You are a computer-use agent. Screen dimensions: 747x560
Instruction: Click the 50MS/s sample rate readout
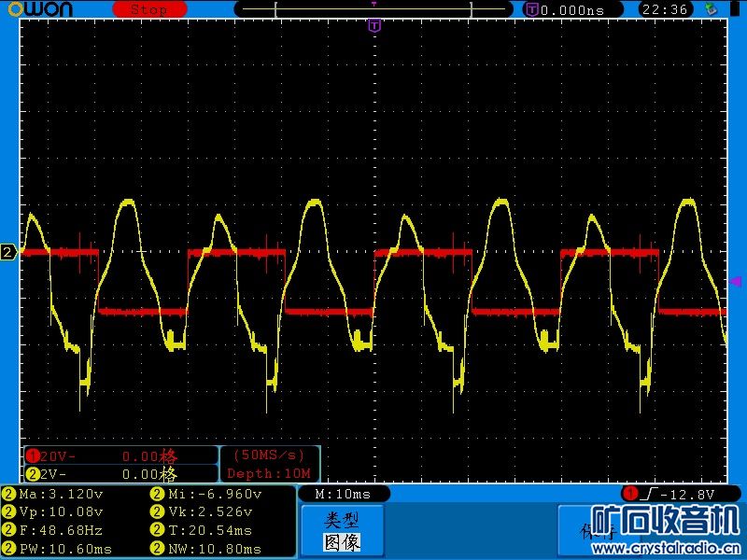point(269,455)
